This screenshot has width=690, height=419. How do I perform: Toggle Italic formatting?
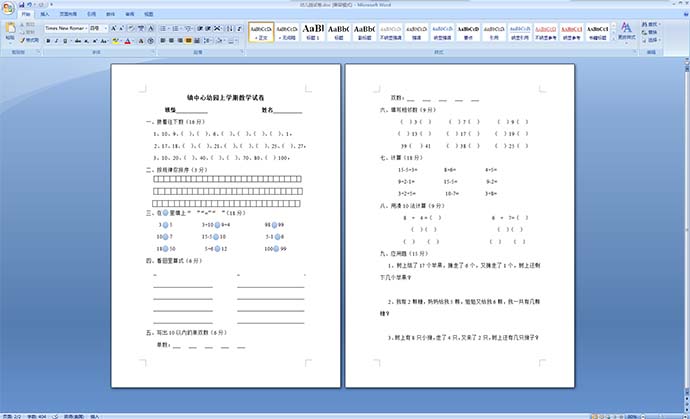coord(56,41)
